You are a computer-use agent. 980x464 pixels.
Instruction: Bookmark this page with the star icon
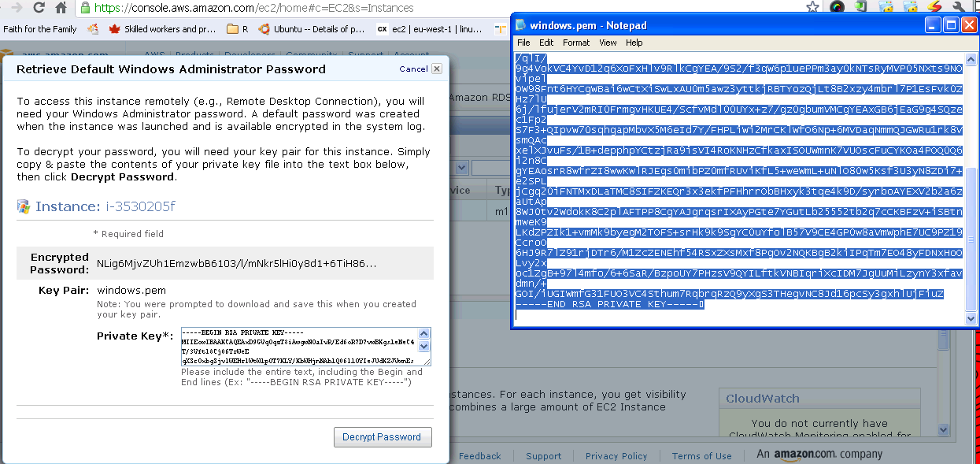coord(813,7)
